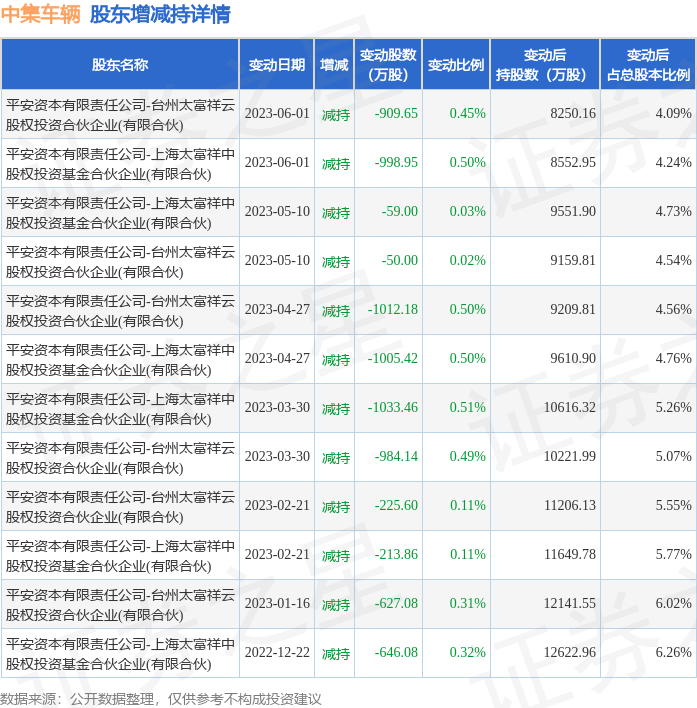The image size is (697, 708).
Task: Click the 变动股数(万股) column header
Action: coord(388,65)
